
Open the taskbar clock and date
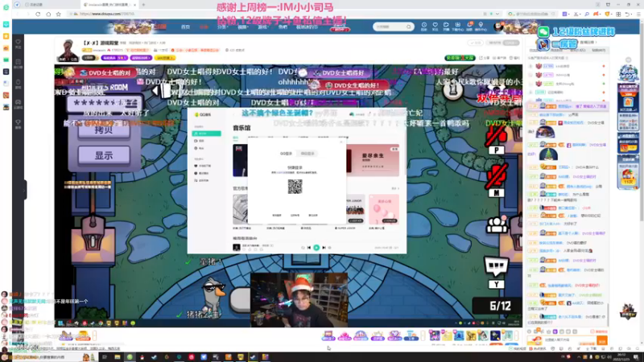pos(621,357)
